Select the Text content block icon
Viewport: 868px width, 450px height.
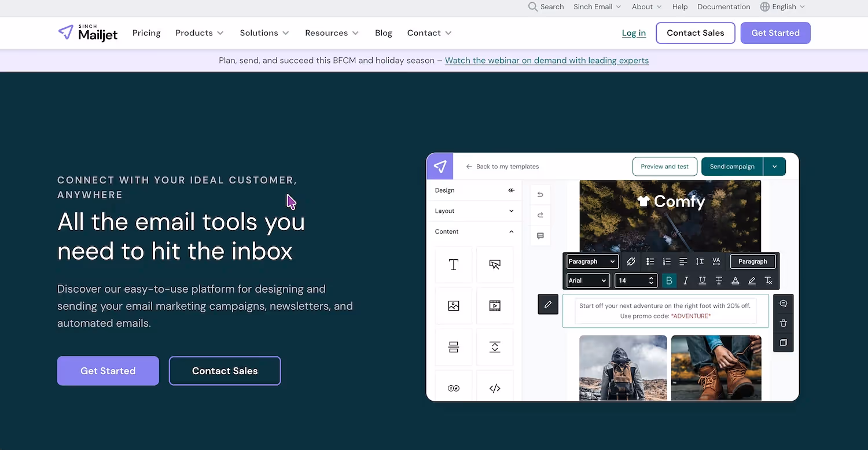[x=454, y=264]
